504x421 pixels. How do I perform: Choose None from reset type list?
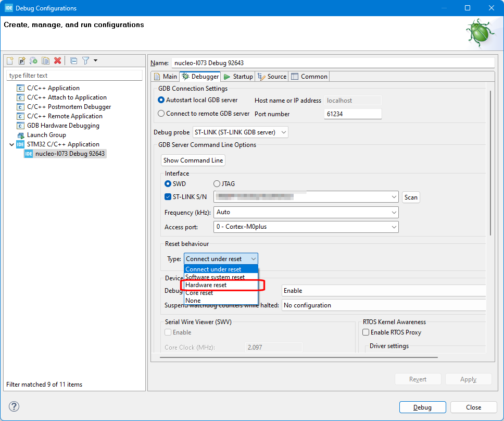(221, 301)
